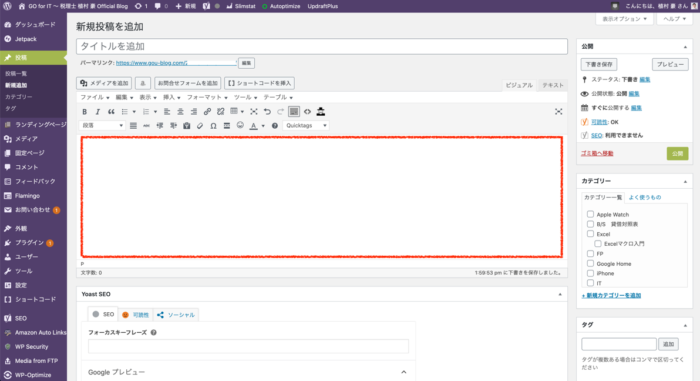Click the ゴミ箱へ移動 link
700x381 pixels.
tap(597, 153)
